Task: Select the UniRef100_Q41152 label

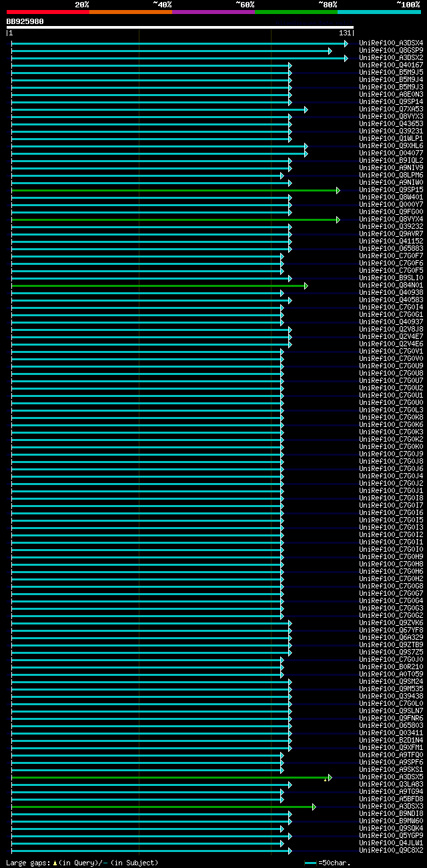Action: click(x=391, y=242)
